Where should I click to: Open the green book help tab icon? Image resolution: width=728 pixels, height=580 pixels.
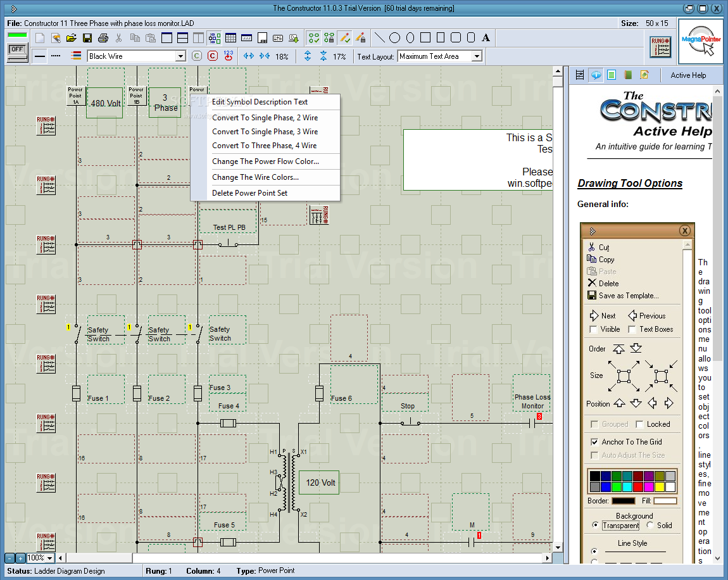(x=628, y=75)
